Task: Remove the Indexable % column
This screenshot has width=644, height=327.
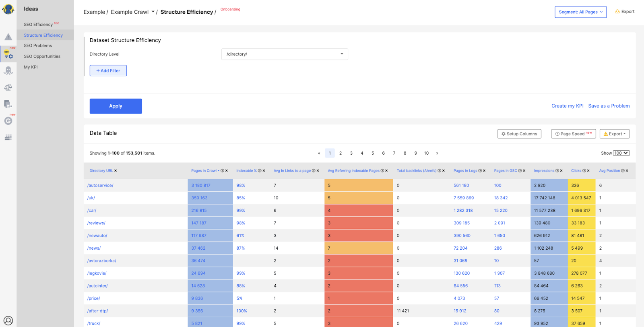Action: pos(264,171)
